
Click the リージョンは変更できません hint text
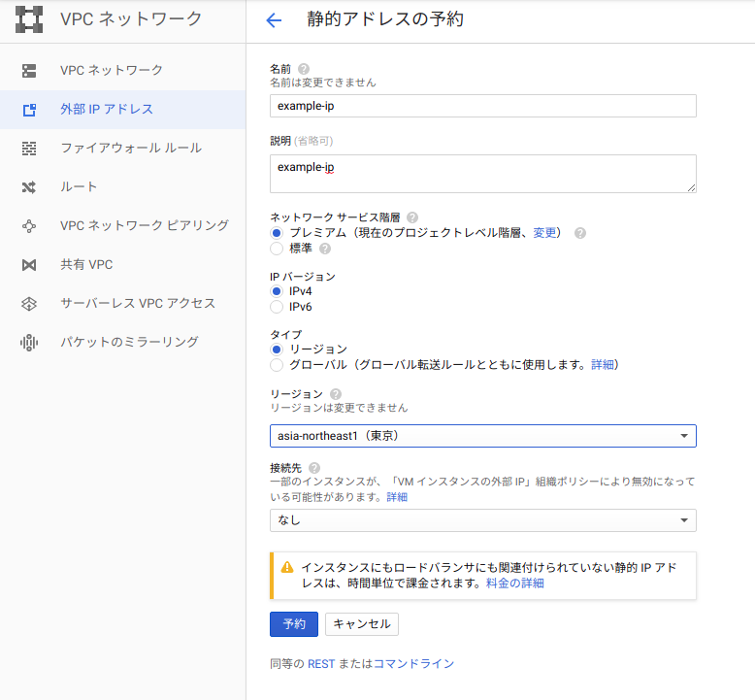click(x=339, y=408)
